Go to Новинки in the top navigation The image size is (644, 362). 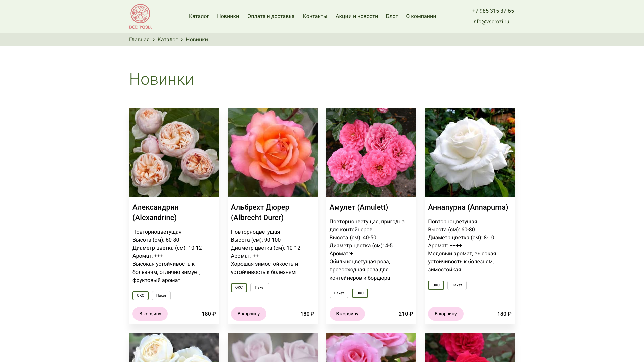[228, 16]
